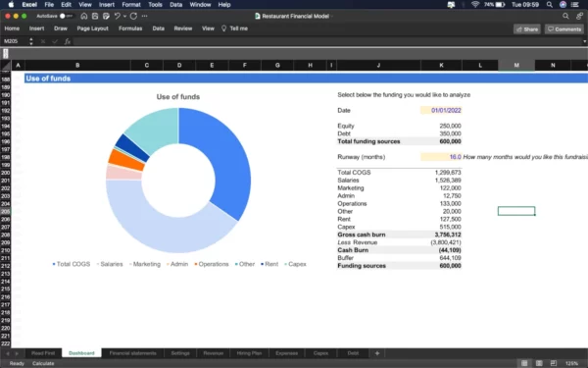
Task: Click the confirm checkmark in formula bar
Action: 55,41
